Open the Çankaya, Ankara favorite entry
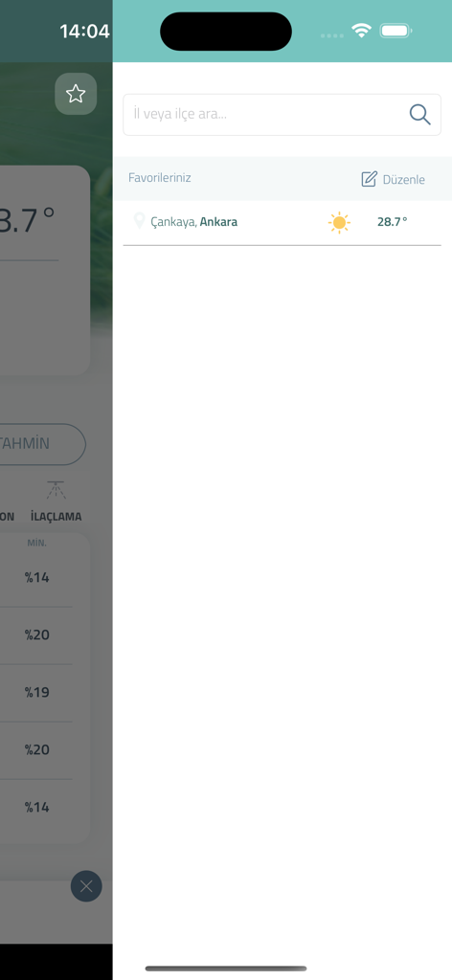 (x=282, y=222)
